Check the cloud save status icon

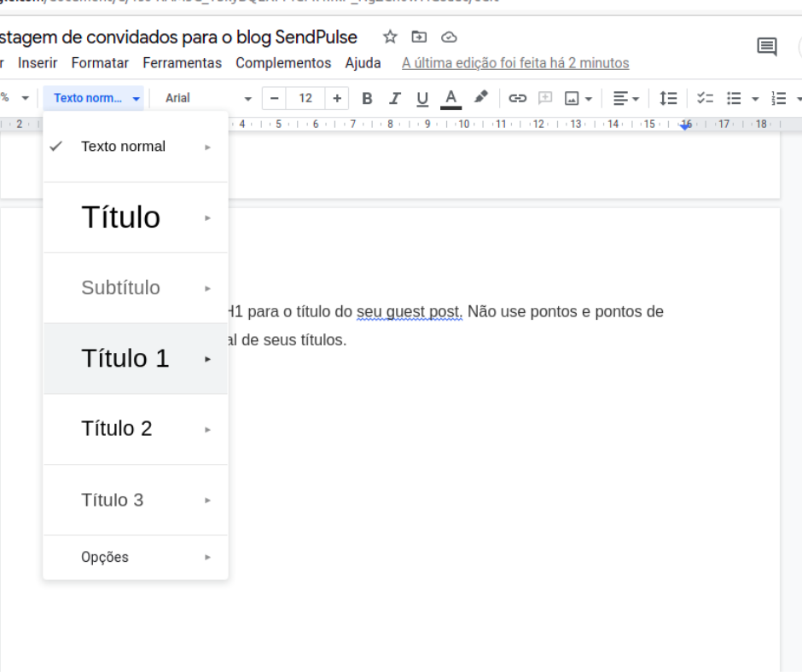[x=449, y=37]
